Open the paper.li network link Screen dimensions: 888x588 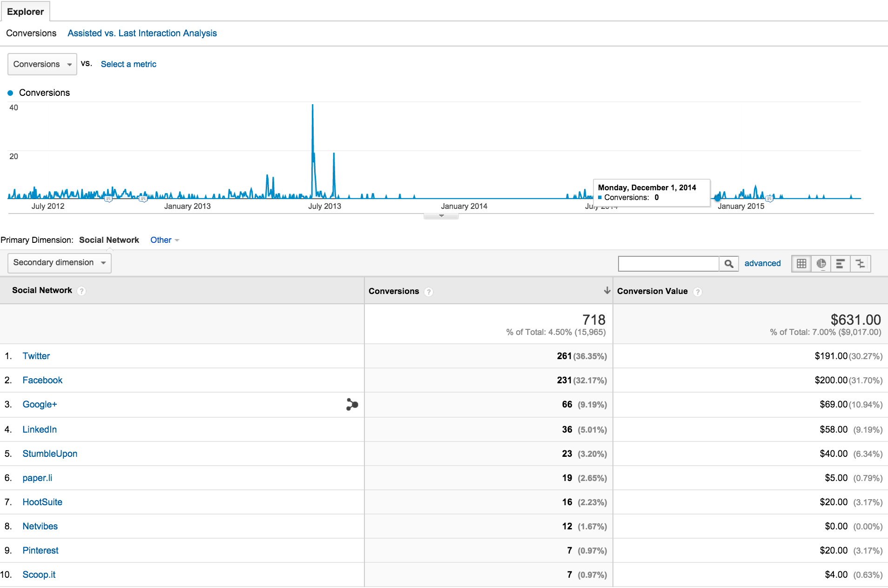pos(37,478)
